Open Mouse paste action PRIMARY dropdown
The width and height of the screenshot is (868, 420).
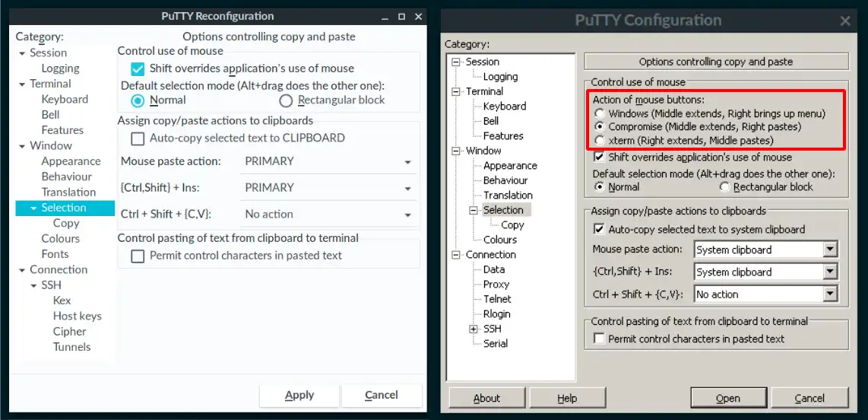(329, 162)
